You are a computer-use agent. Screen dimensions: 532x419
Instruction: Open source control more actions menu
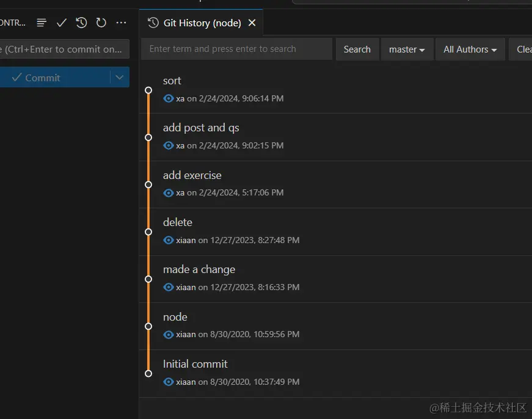(121, 23)
